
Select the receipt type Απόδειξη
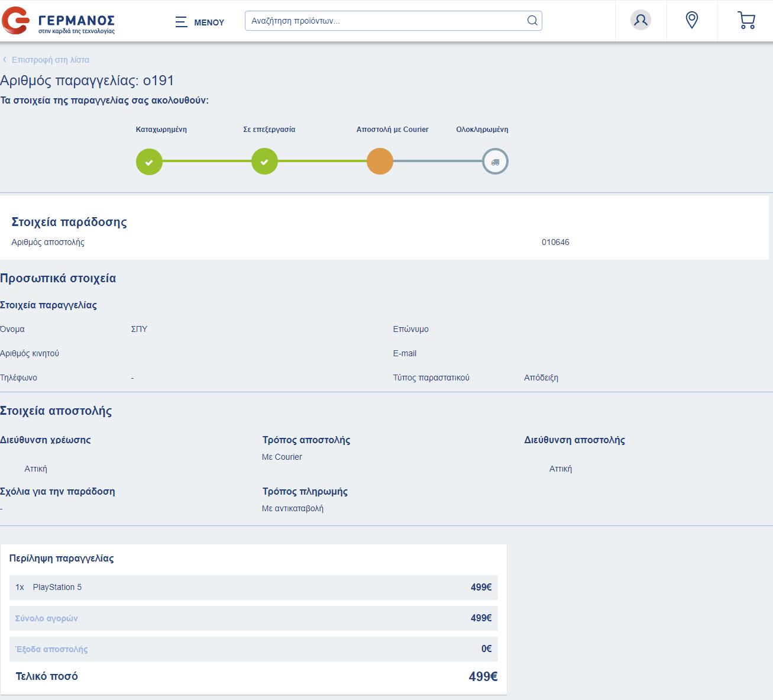(541, 378)
